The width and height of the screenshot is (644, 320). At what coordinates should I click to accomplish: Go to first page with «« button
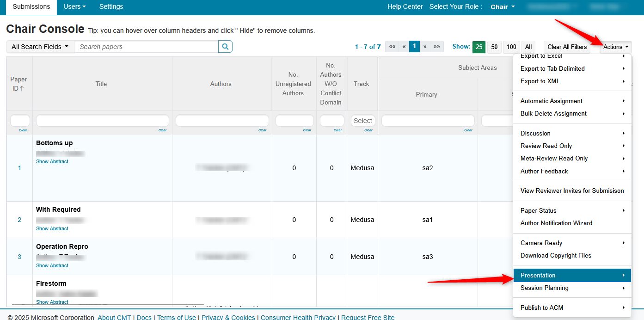[392, 47]
